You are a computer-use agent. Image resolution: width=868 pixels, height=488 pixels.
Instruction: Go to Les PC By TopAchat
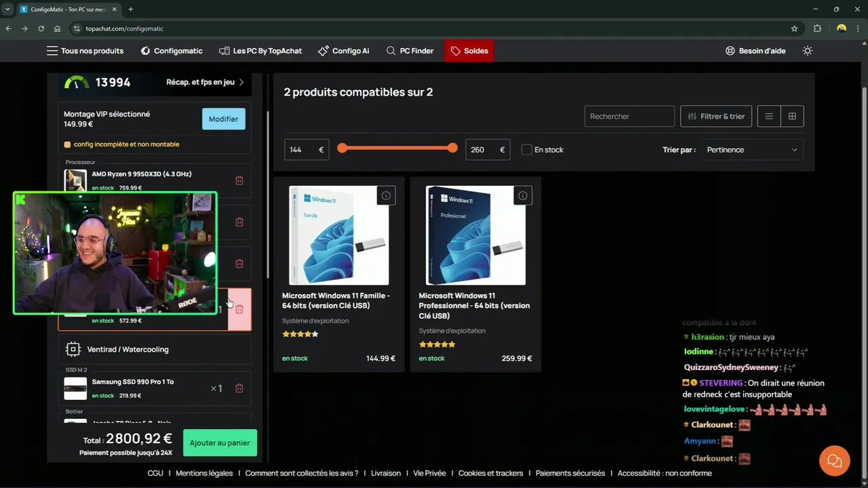tap(260, 51)
